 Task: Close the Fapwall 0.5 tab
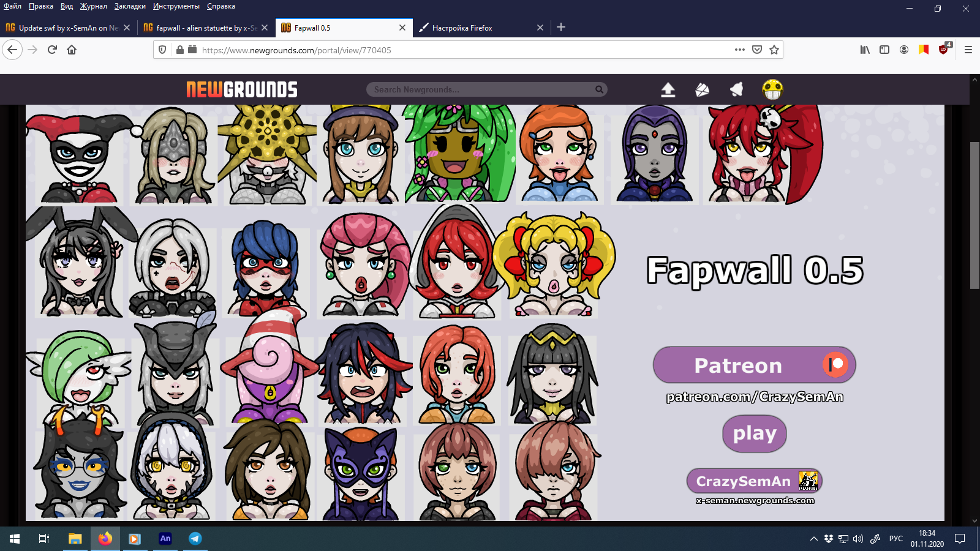(402, 28)
